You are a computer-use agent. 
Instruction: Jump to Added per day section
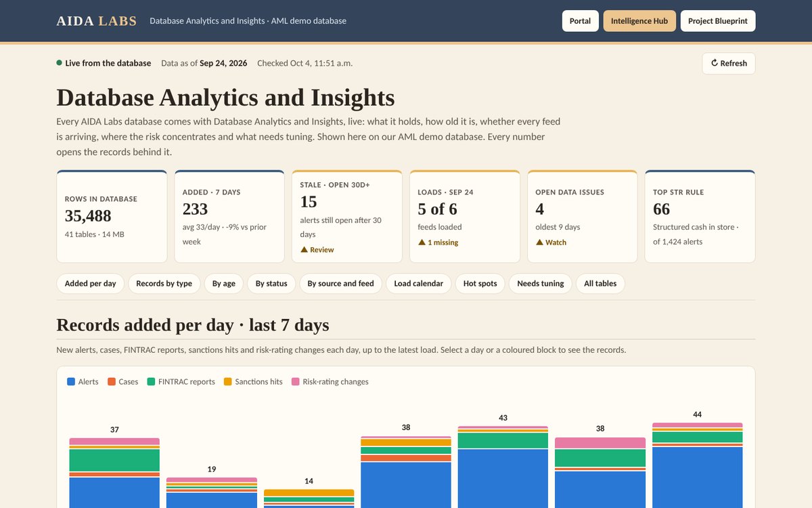pyautogui.click(x=91, y=284)
